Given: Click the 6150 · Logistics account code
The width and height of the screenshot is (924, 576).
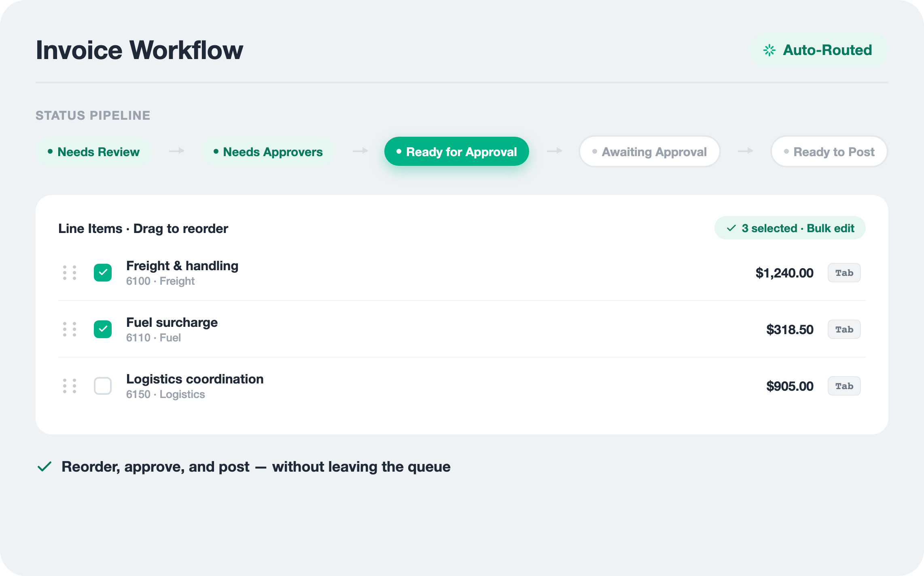Looking at the screenshot, I should click(165, 394).
